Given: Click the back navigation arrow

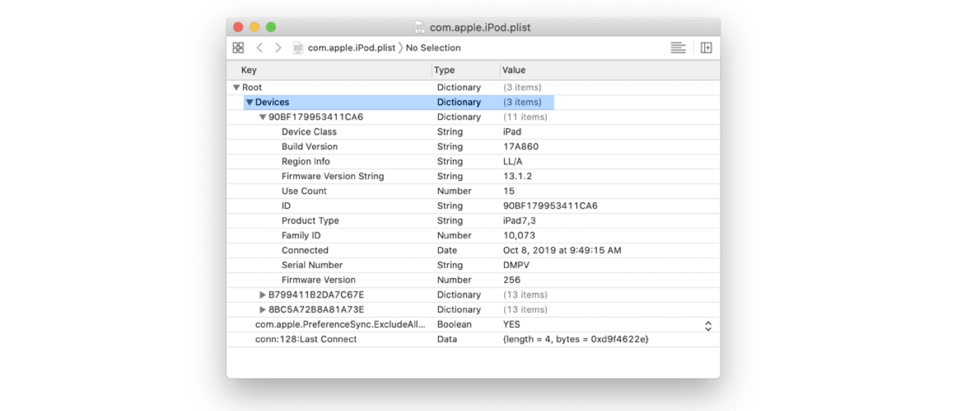Looking at the screenshot, I should point(260,47).
